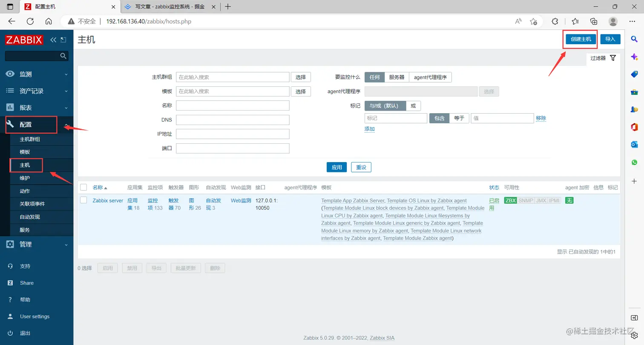Screen dimensions: 644x345
Task: Open the Favorites list
Action: (575, 21)
